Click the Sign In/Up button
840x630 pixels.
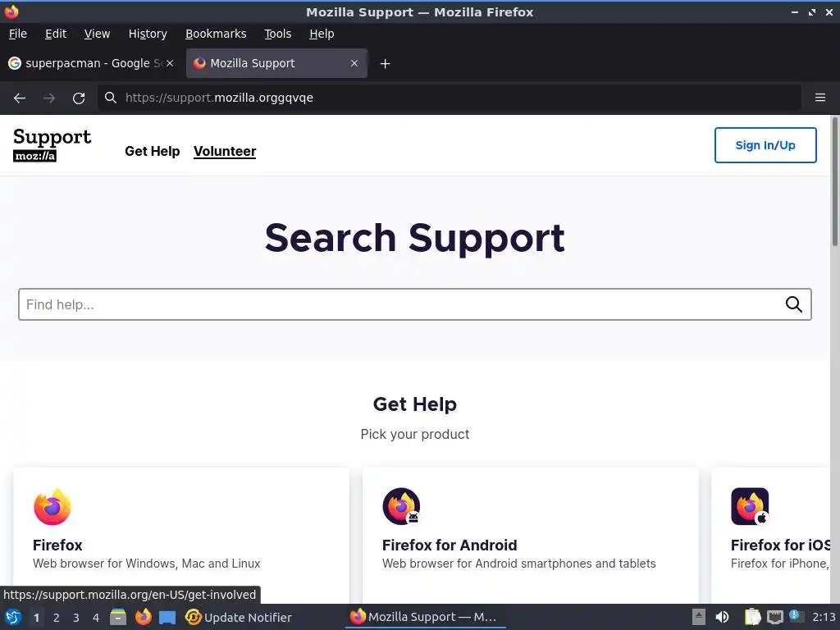coord(765,145)
